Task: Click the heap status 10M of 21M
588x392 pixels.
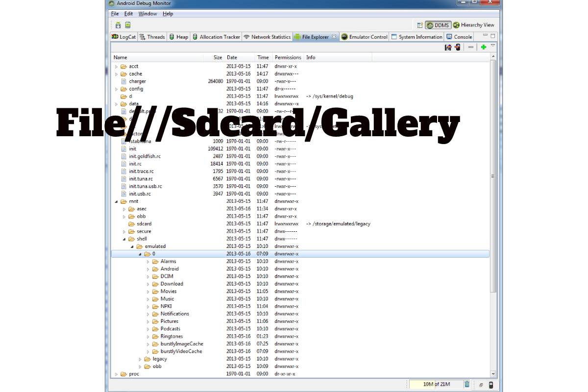Action: pos(436,384)
